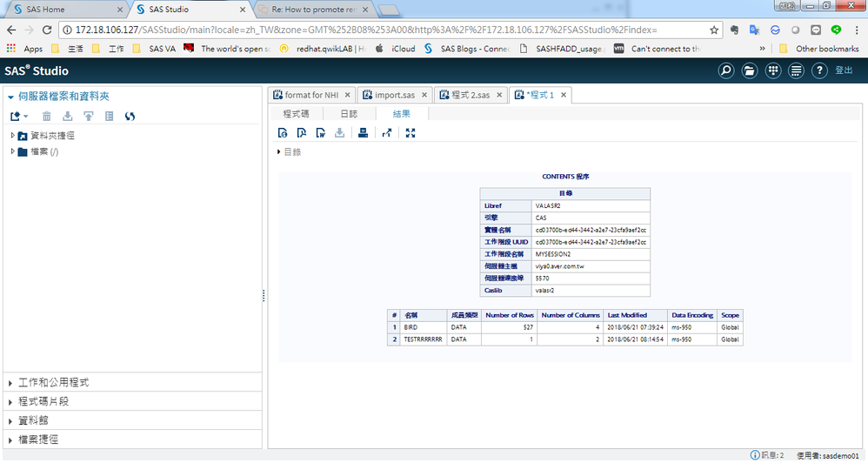This screenshot has width=868, height=463.
Task: Expand the 資料夾捷徑 tree node
Action: tap(13, 136)
